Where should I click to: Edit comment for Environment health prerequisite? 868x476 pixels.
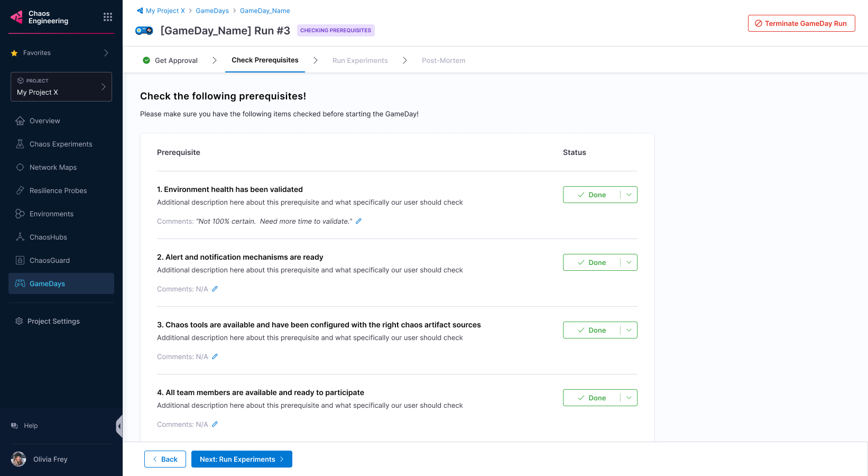click(x=358, y=221)
